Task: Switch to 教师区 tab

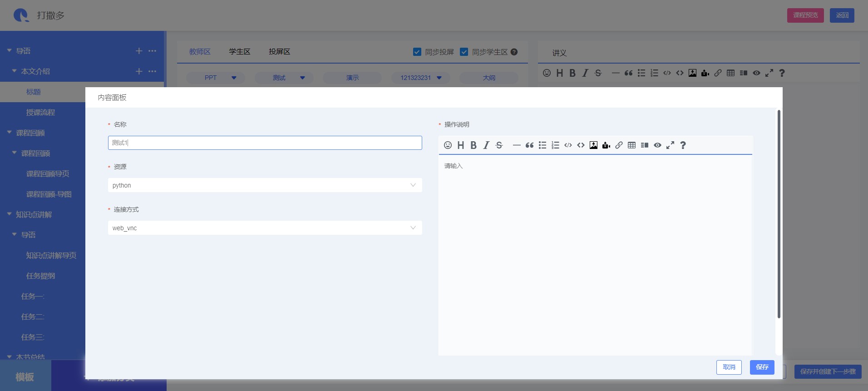Action: [x=200, y=52]
